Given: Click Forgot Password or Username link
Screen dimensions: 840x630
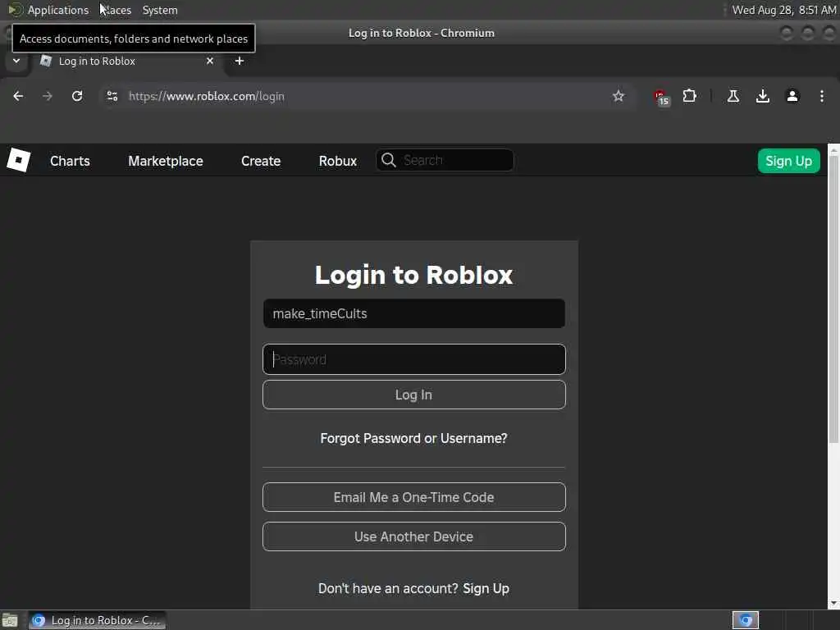Looking at the screenshot, I should click(x=414, y=438).
